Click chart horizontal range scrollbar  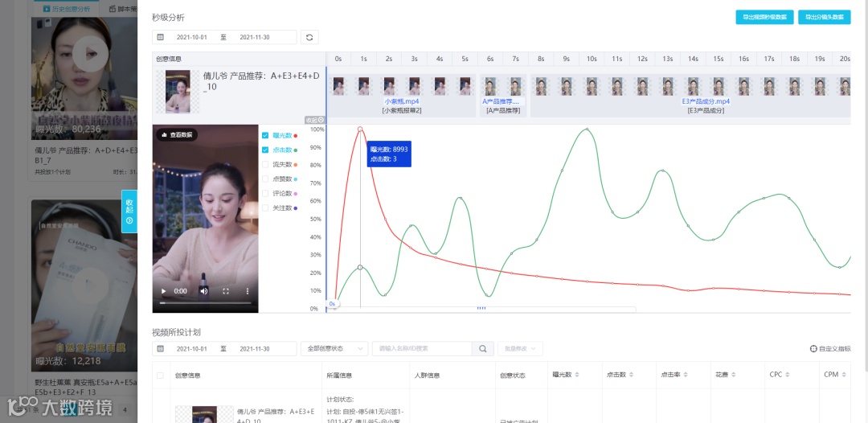(x=481, y=308)
